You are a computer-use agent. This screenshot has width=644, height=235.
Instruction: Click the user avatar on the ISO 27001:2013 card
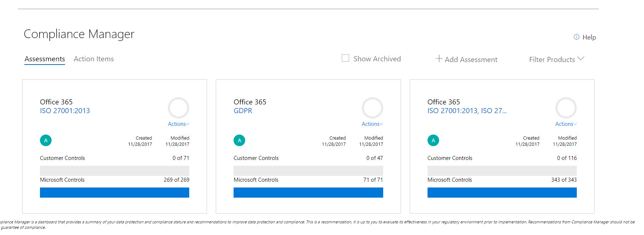click(x=46, y=140)
